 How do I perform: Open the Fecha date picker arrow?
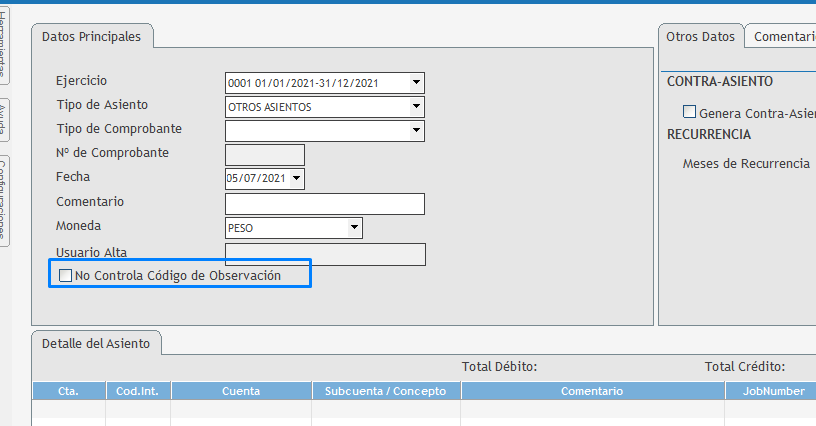tap(296, 179)
